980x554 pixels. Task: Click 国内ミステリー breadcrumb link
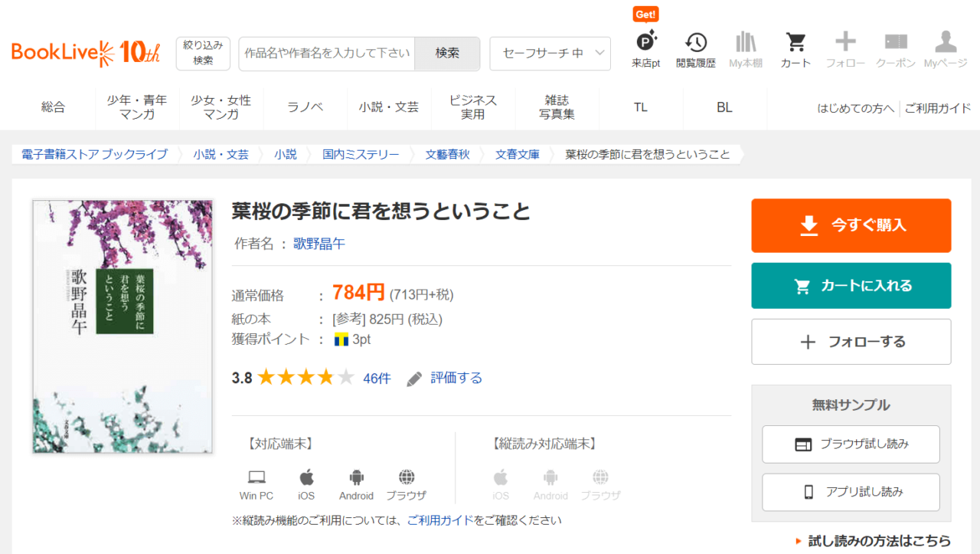click(x=361, y=154)
